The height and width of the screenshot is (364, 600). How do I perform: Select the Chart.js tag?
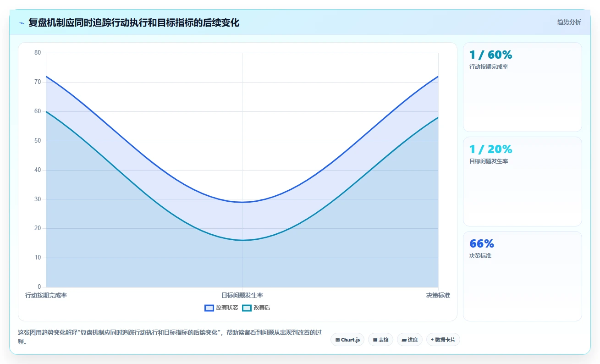coord(347,340)
